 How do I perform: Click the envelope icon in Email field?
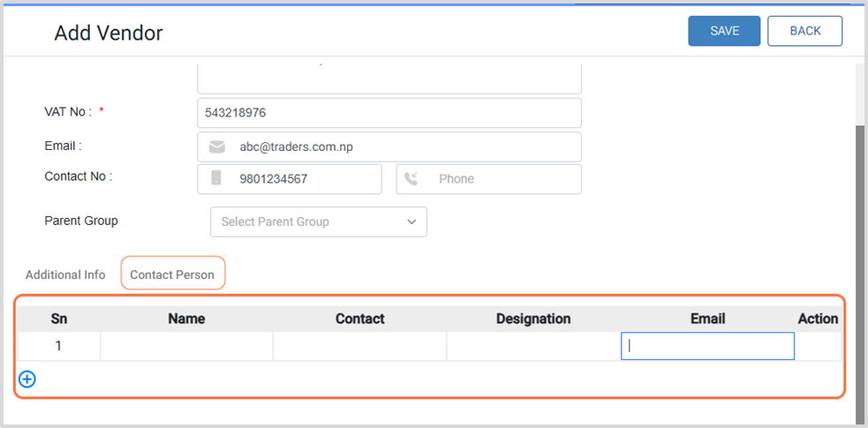click(x=216, y=147)
